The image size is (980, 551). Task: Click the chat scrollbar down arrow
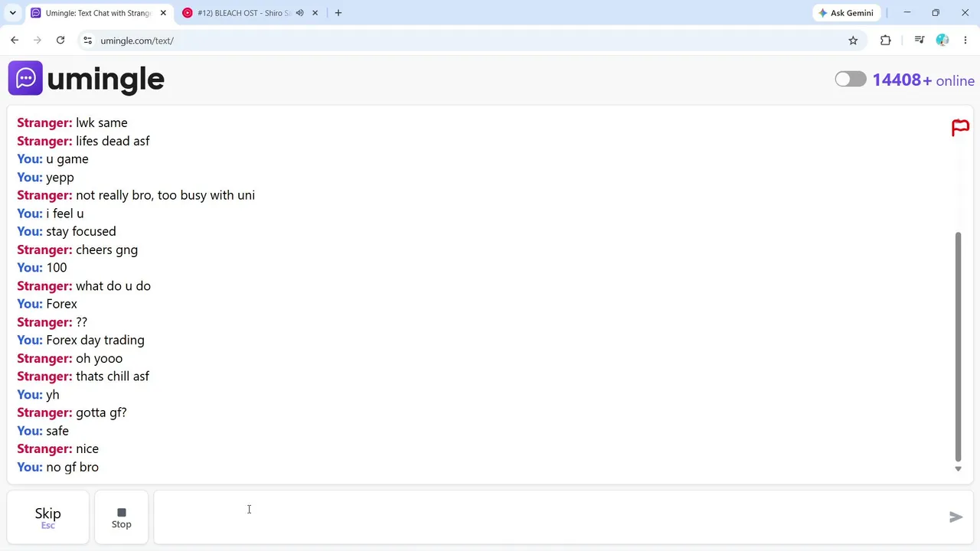pos(958,469)
